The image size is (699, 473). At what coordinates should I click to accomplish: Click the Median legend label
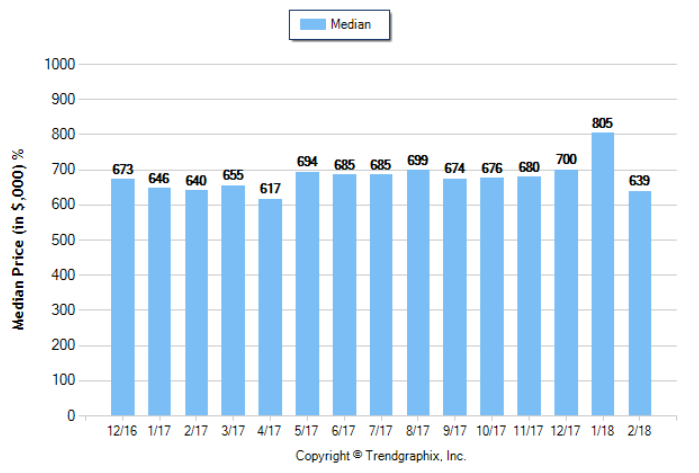click(350, 24)
